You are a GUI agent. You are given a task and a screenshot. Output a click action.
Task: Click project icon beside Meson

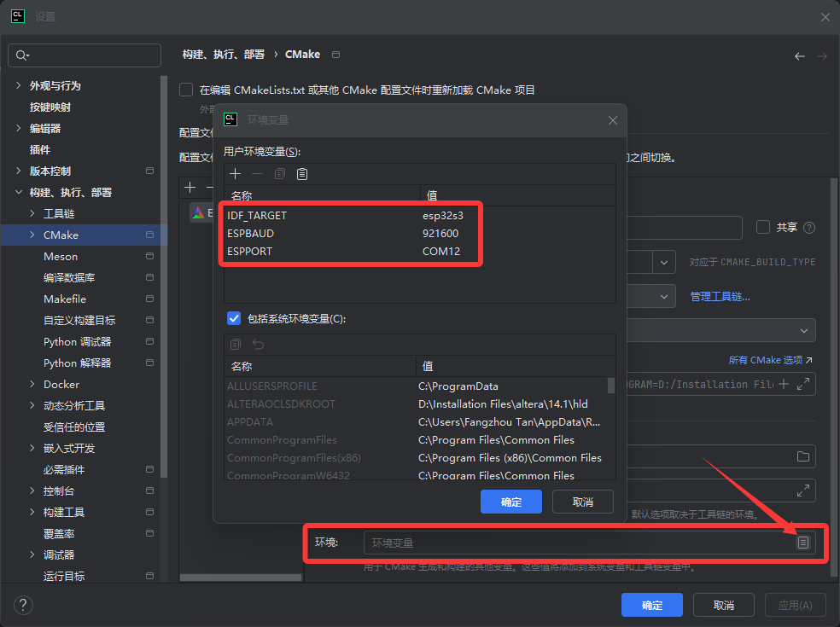pyautogui.click(x=150, y=257)
